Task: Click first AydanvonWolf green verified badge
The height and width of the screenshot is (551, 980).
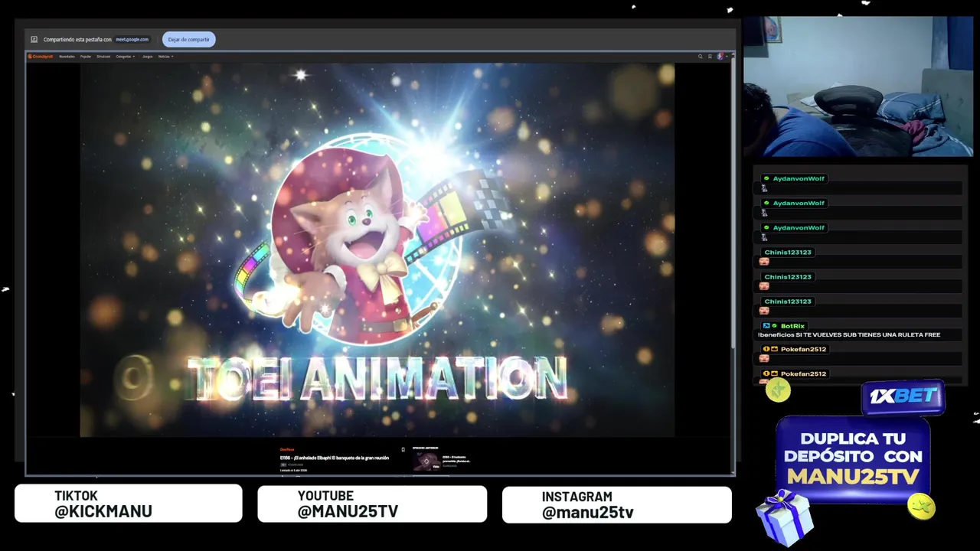Action: coord(766,178)
